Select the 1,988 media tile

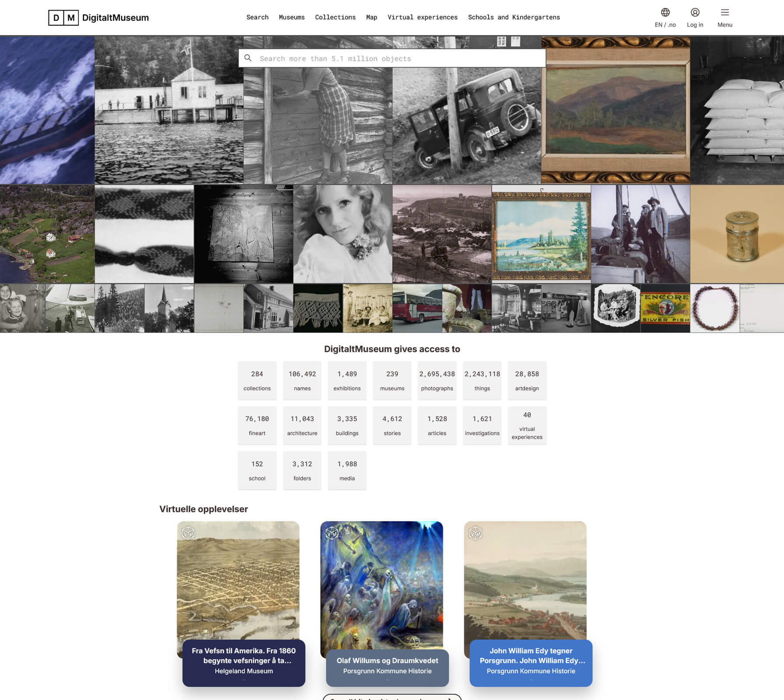click(x=347, y=470)
